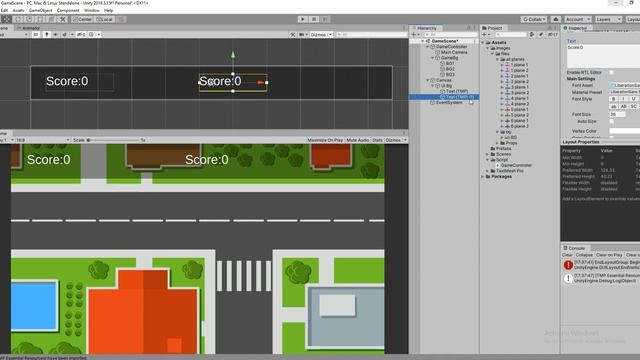Select the '6 plane 2' sprite asset
The image size is (640, 360).
click(519, 127)
